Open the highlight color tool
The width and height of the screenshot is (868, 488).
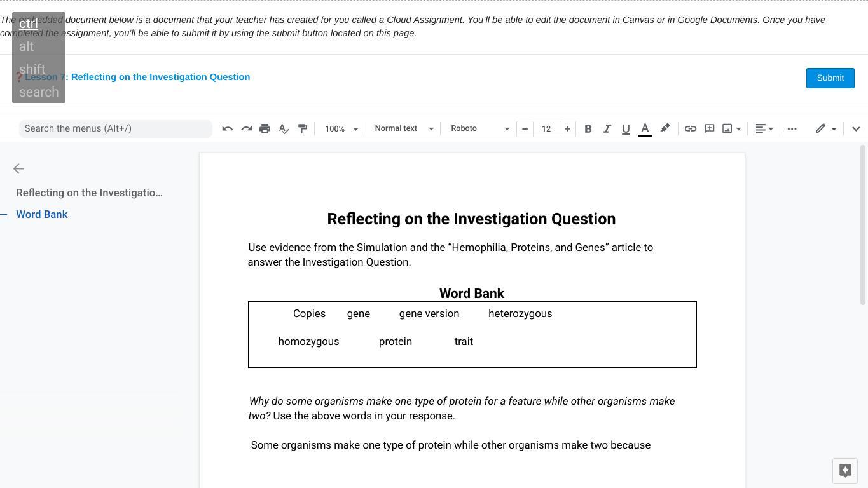665,128
